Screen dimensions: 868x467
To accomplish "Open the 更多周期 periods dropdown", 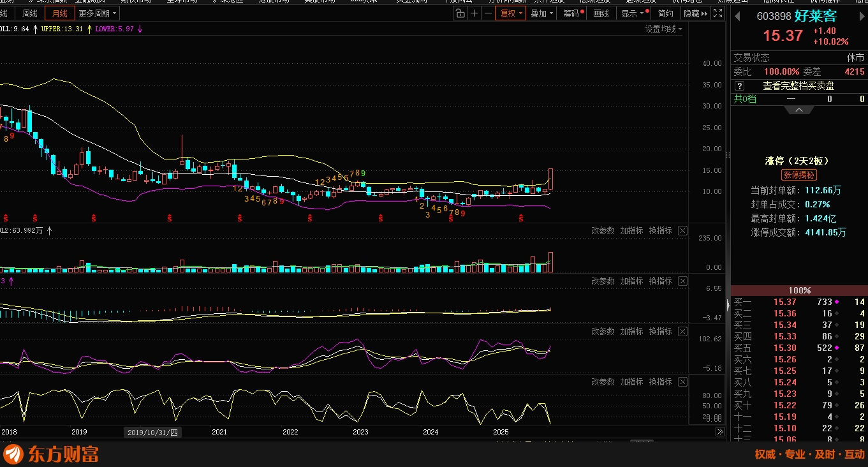I will [x=98, y=13].
